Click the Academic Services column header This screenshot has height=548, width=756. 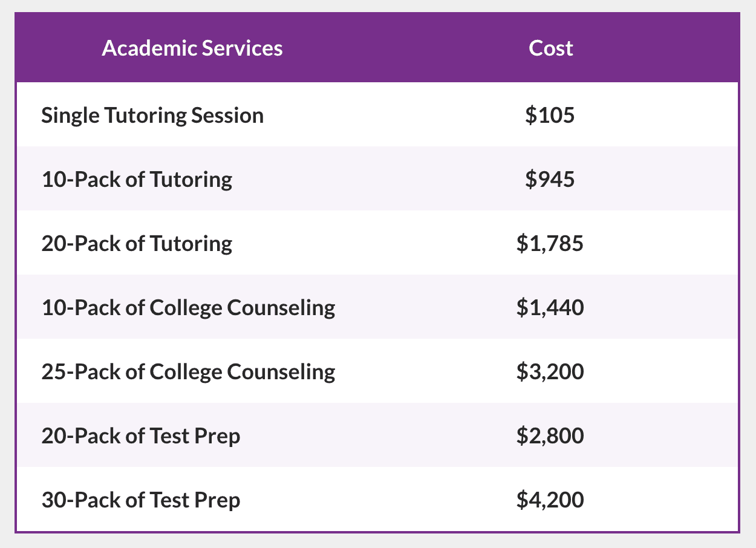[x=192, y=48]
